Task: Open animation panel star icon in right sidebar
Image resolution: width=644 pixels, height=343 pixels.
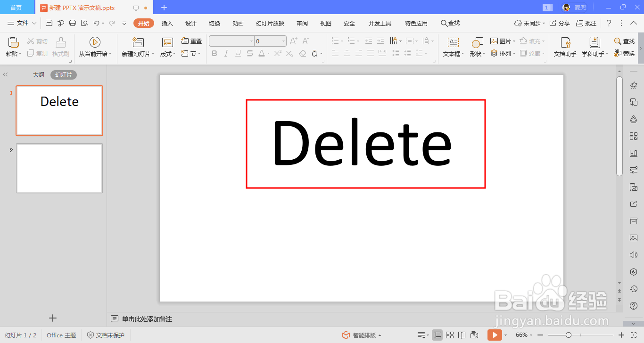Action: (x=634, y=85)
